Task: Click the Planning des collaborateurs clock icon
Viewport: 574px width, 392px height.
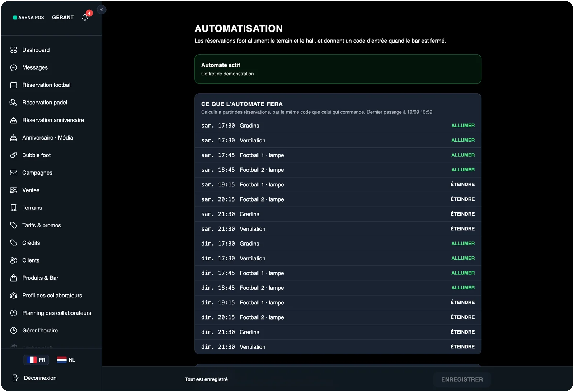Action: (x=14, y=313)
